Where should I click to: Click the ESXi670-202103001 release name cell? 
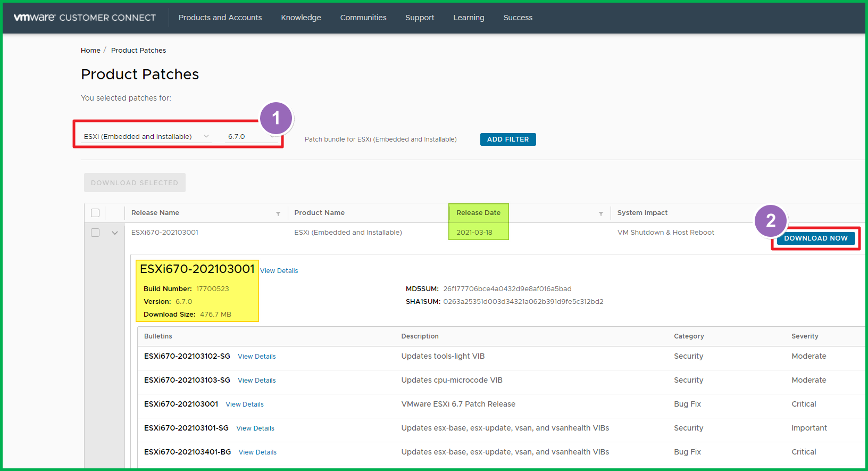click(165, 233)
